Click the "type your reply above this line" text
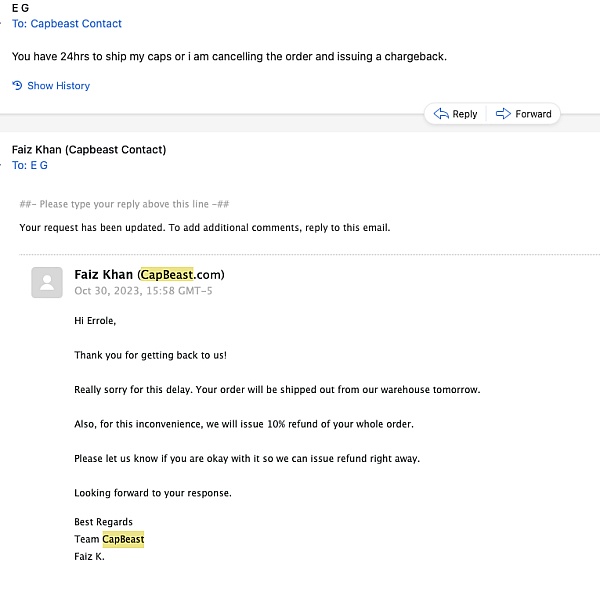Viewport: 600px width, 595px height. coord(125,204)
